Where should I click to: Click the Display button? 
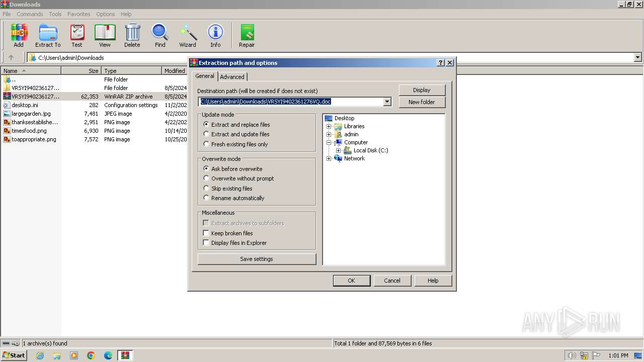pos(422,90)
